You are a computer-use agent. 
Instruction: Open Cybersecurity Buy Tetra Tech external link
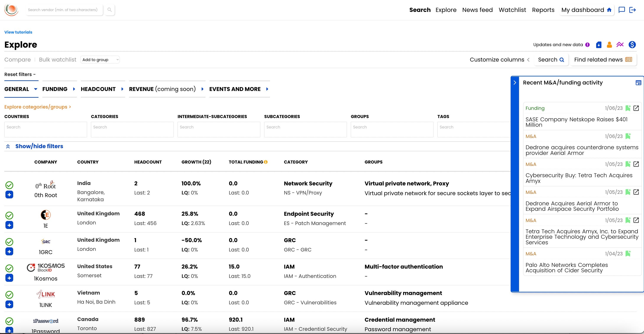pyautogui.click(x=636, y=164)
